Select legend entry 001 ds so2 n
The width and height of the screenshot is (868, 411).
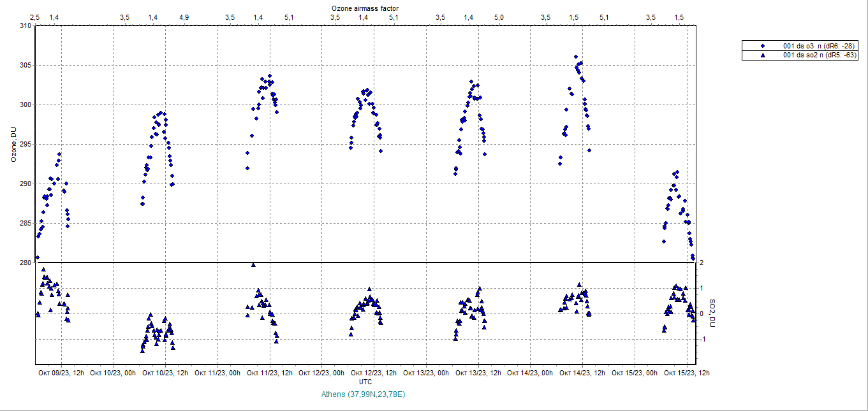pos(819,55)
